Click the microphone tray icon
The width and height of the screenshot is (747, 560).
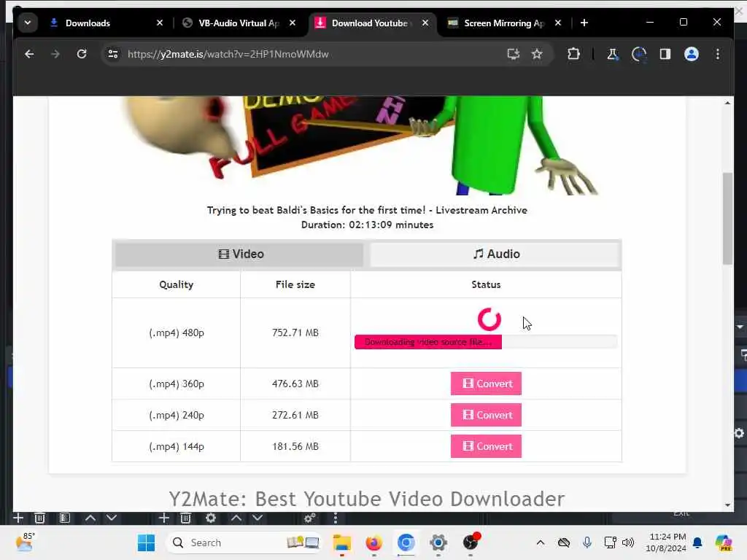pyautogui.click(x=587, y=542)
